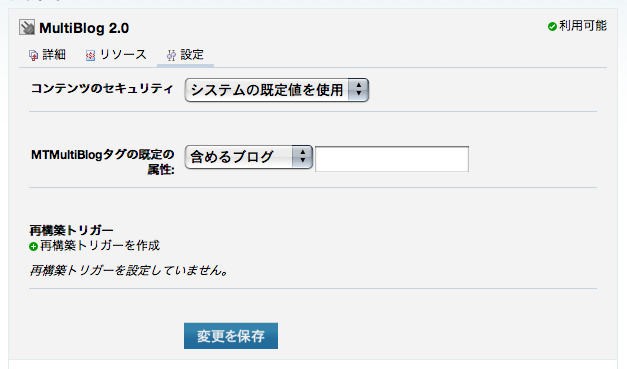
Task: Switch to the リソース tab
Action: tap(116, 55)
